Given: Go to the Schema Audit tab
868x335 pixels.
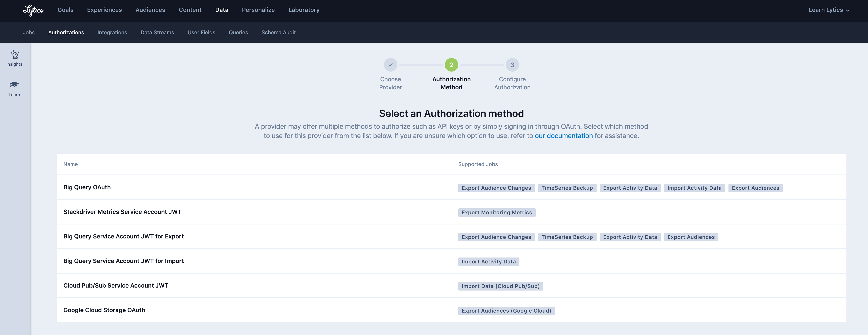Looking at the screenshot, I should point(278,32).
